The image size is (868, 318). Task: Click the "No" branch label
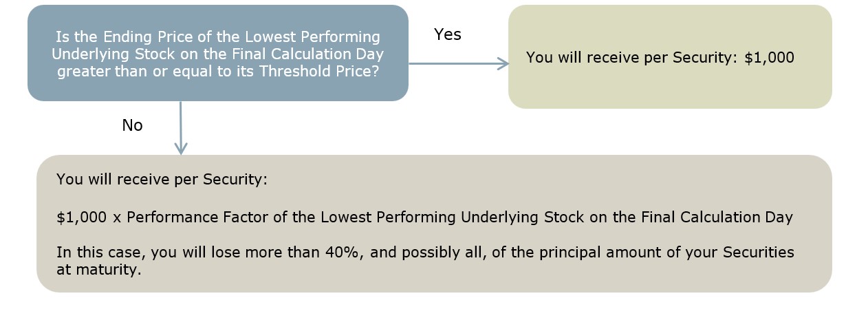(132, 125)
